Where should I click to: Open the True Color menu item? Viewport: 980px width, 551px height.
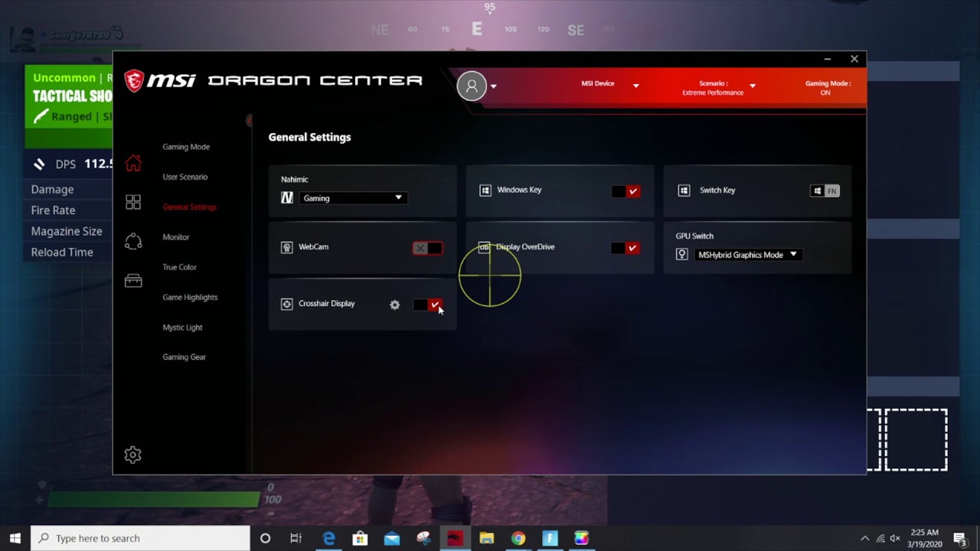point(180,267)
